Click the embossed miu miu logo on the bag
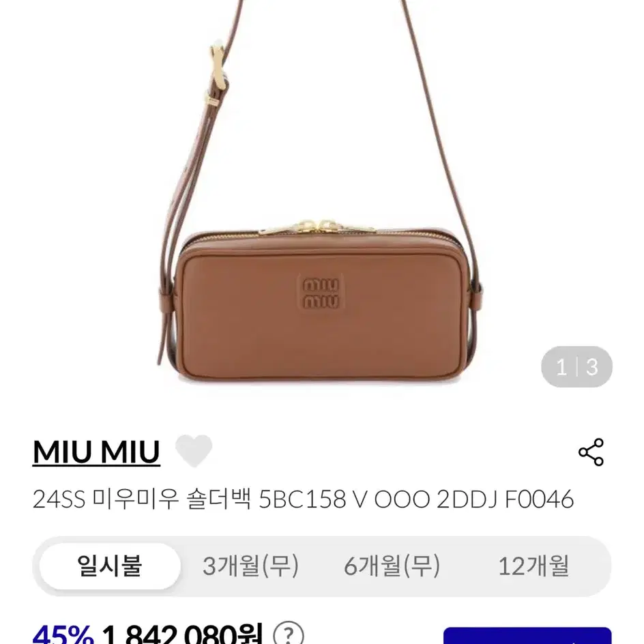 tap(321, 293)
